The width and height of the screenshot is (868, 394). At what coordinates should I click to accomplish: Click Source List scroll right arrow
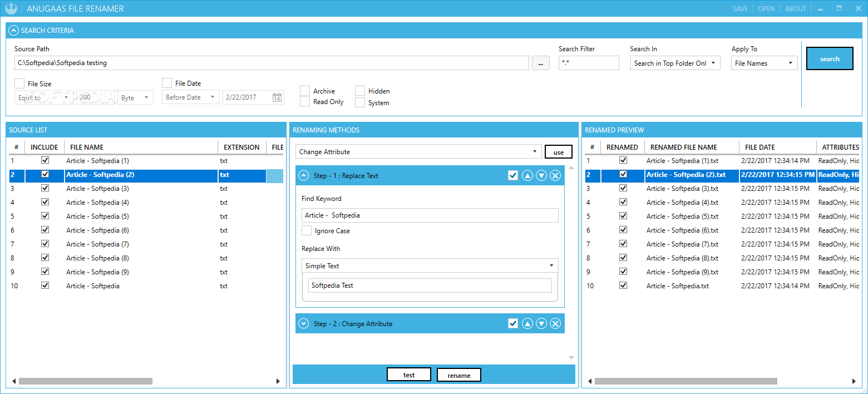278,381
